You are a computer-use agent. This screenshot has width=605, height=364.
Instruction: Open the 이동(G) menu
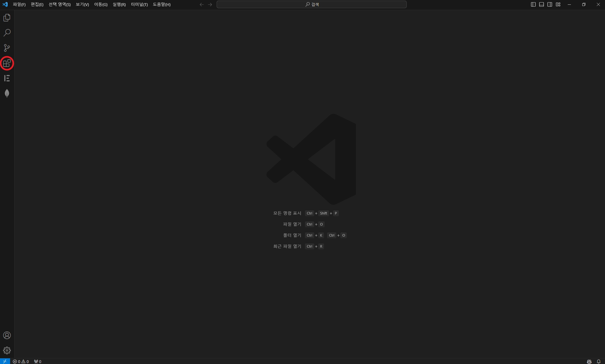point(101,4)
